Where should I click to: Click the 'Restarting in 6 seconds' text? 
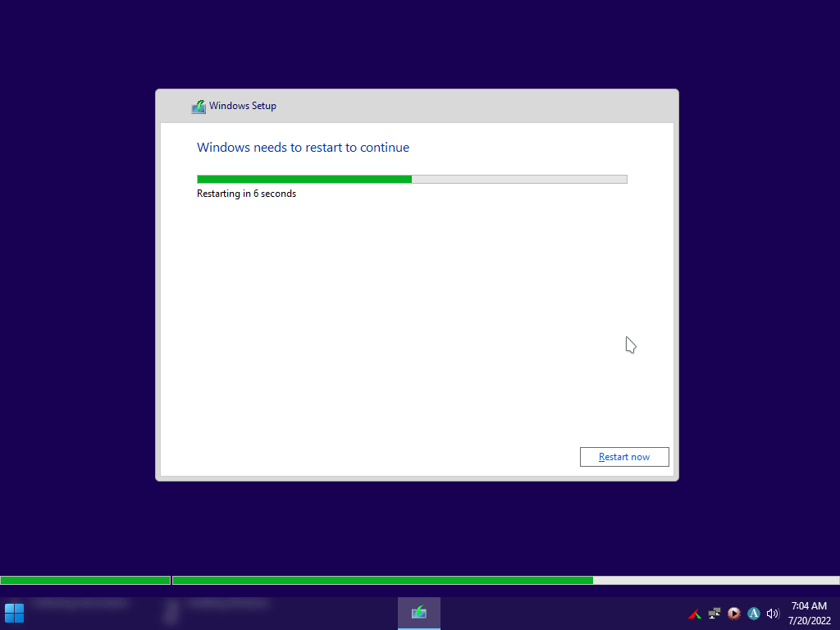tap(246, 194)
